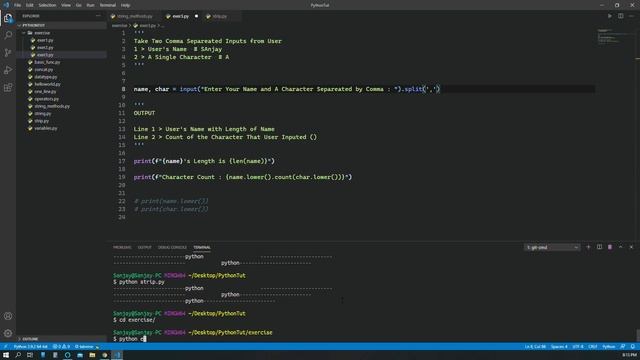Switch to the PROBLEMS panel tab
Image resolution: width=640 pixels, height=360 pixels.
point(122,247)
